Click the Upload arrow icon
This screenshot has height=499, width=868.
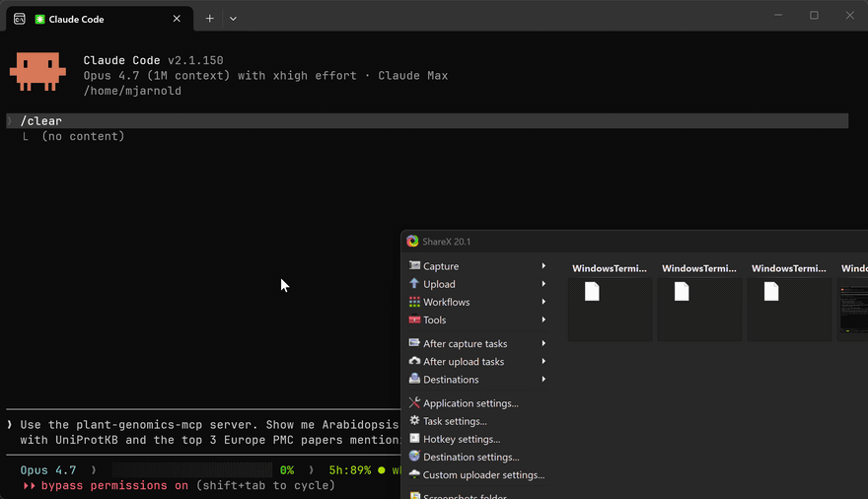coord(414,283)
